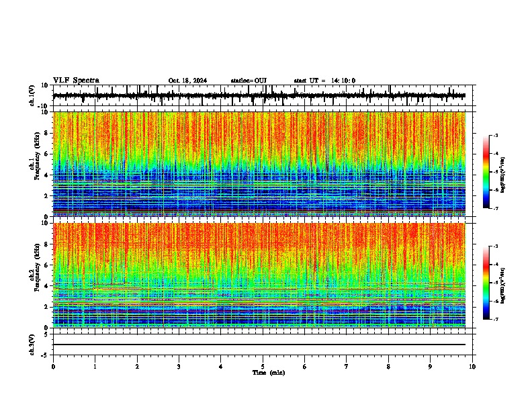Click the ch.2 spectrogram color bar
The width and height of the screenshot is (532, 411).
point(486,283)
